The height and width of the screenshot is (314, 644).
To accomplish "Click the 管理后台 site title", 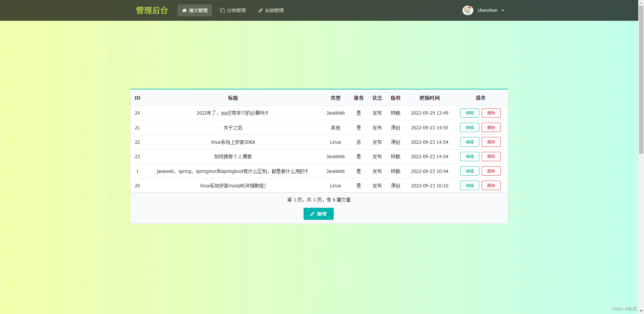I will (152, 10).
